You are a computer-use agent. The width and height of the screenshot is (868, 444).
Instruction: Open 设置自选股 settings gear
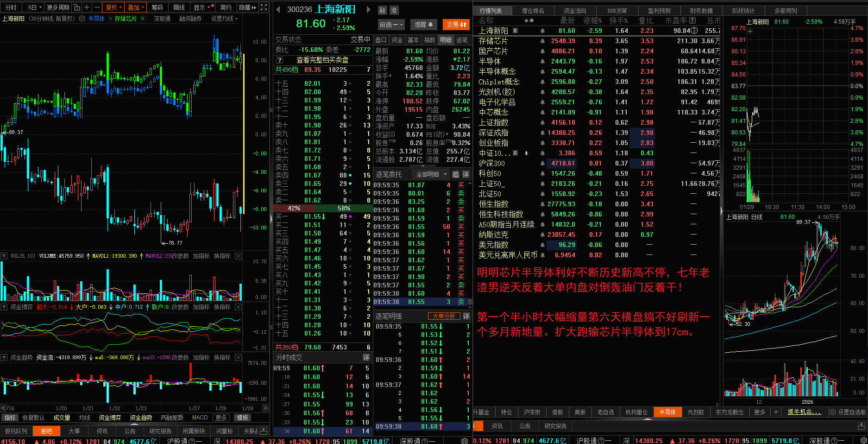click(833, 412)
